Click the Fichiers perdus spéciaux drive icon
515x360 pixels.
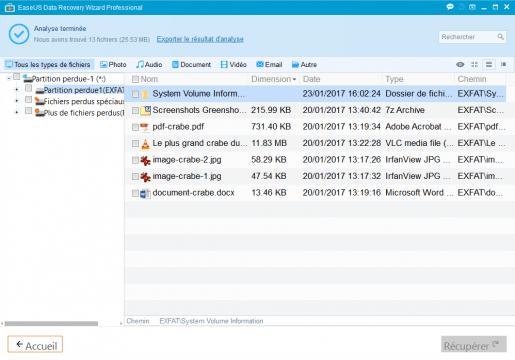click(39, 101)
